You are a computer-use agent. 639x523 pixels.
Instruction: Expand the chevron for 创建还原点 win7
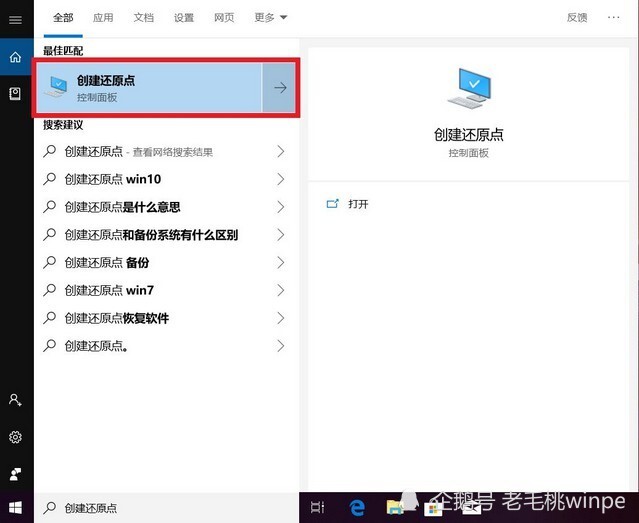pyautogui.click(x=280, y=290)
